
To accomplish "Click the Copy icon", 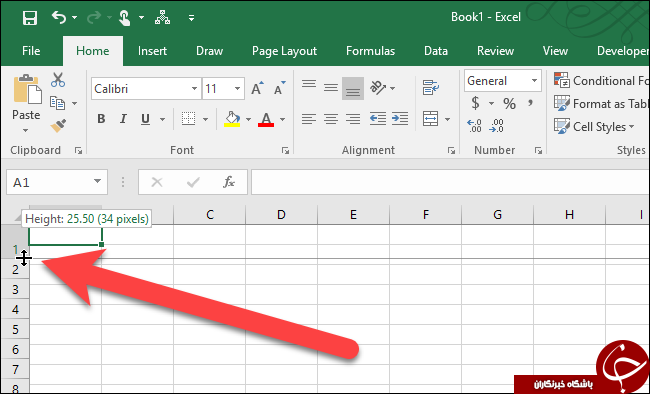I will click(58, 103).
